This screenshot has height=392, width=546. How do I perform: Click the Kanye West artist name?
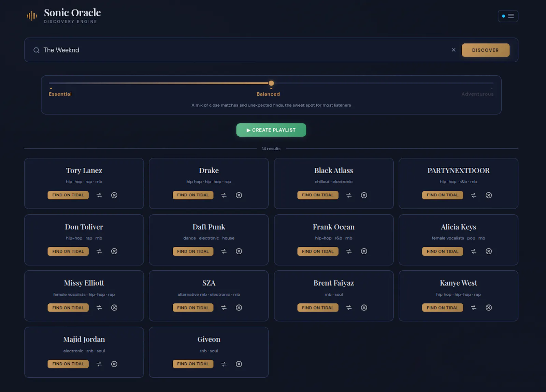click(x=458, y=283)
